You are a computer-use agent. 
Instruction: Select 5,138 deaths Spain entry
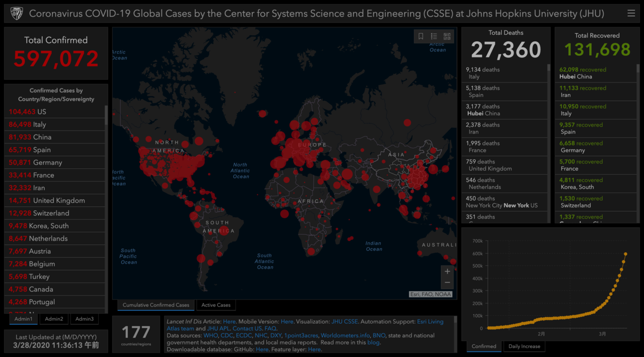[x=504, y=92]
